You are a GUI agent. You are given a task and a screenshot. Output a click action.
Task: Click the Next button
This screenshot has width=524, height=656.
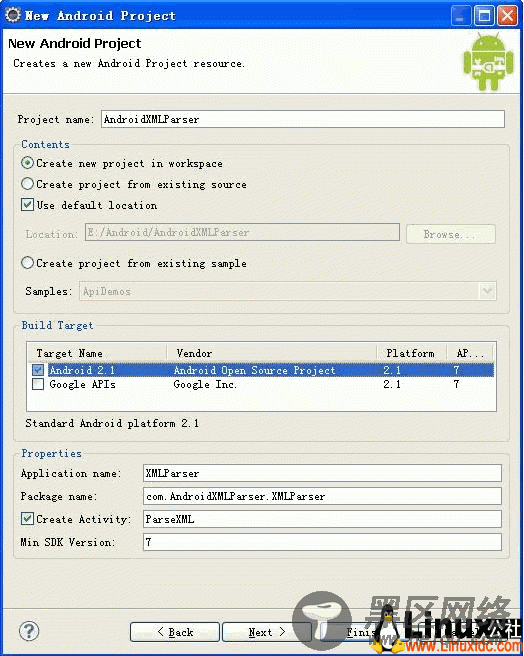click(267, 632)
